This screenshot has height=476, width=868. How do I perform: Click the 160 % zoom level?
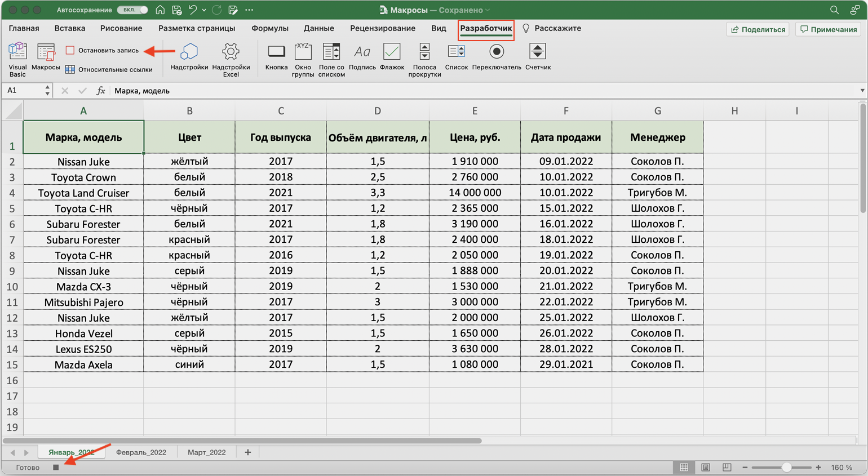click(842, 467)
